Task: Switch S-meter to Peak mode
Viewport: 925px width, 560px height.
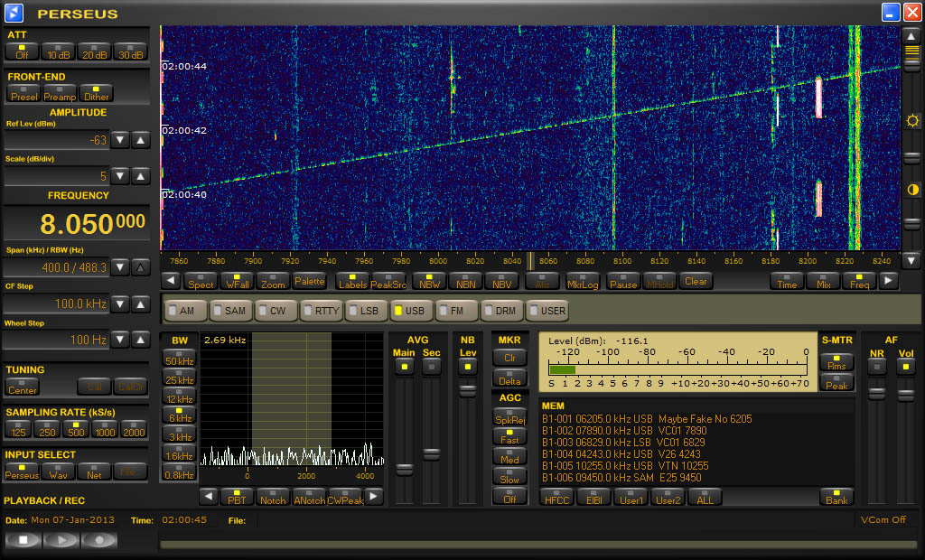Action: [x=836, y=382]
